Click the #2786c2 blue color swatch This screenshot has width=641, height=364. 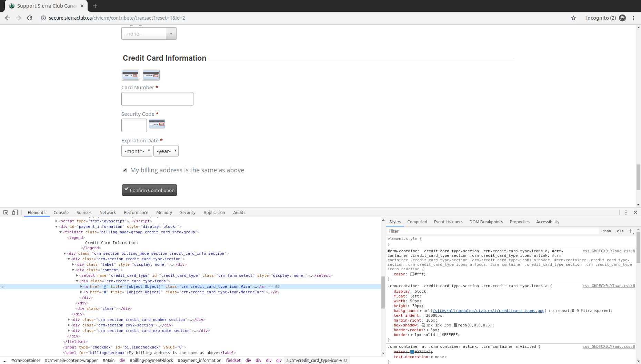[412, 352]
